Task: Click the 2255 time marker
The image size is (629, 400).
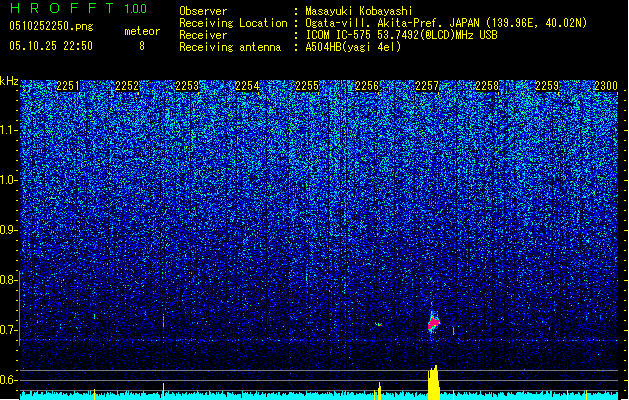Action: click(307, 86)
